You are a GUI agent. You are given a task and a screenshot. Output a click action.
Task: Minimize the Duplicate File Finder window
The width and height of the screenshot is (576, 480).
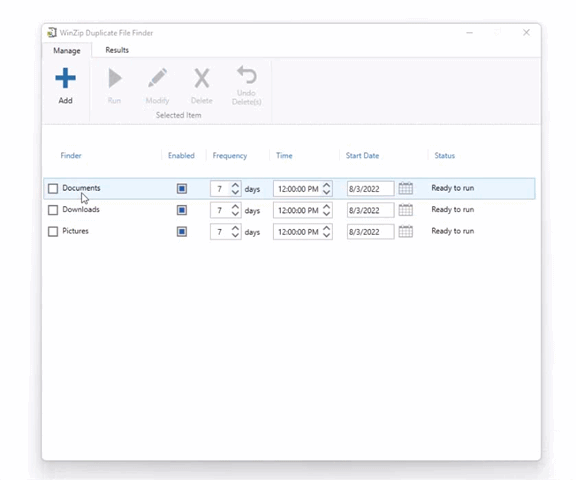tap(469, 33)
